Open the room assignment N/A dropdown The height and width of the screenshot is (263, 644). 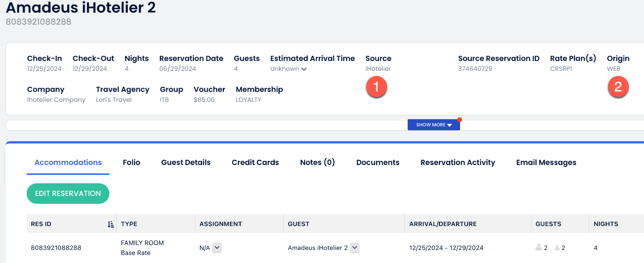coord(217,248)
